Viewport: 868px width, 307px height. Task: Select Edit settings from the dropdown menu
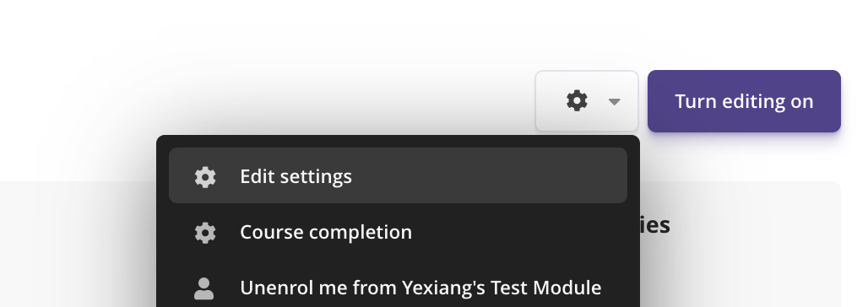click(x=398, y=176)
